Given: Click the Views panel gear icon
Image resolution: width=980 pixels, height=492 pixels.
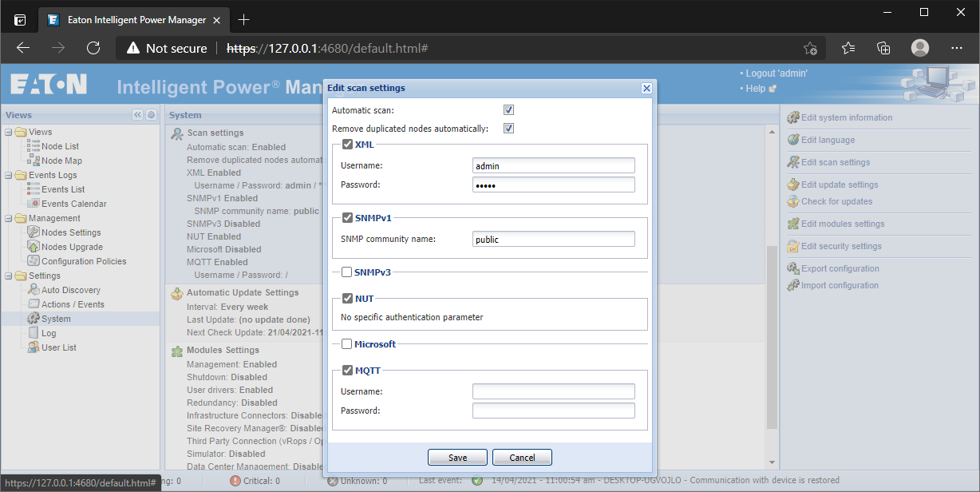Looking at the screenshot, I should (151, 115).
